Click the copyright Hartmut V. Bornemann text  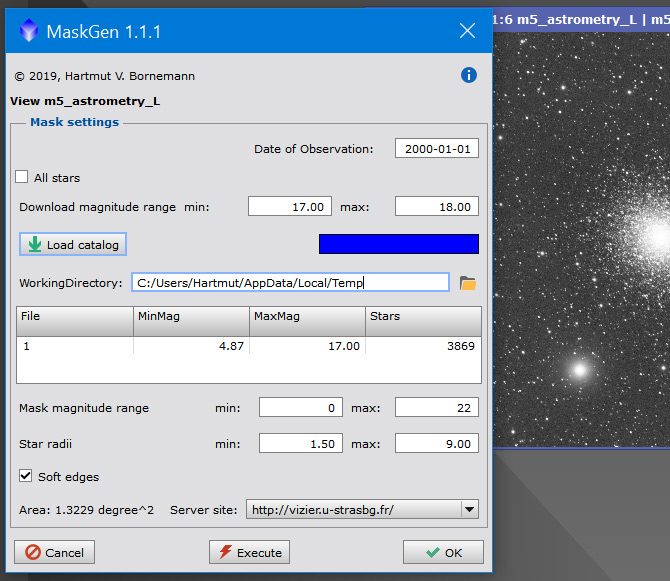pos(105,76)
